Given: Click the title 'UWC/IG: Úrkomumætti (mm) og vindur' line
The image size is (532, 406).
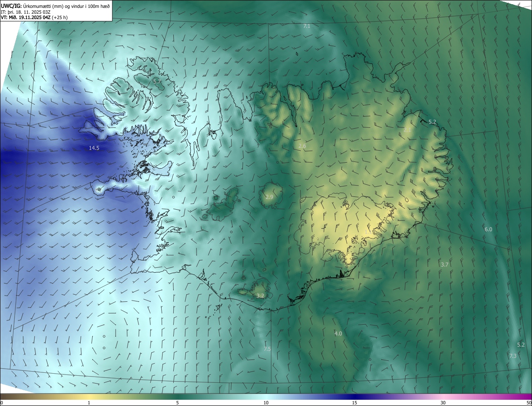Looking at the screenshot, I should tap(55, 6).
